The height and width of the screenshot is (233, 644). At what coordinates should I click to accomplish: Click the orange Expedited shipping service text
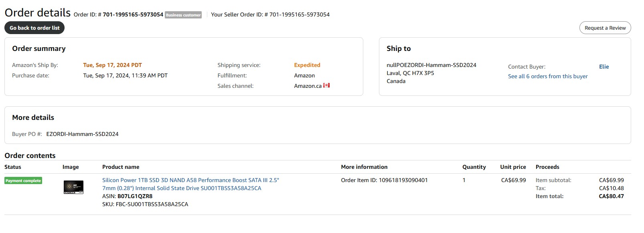[307, 65]
